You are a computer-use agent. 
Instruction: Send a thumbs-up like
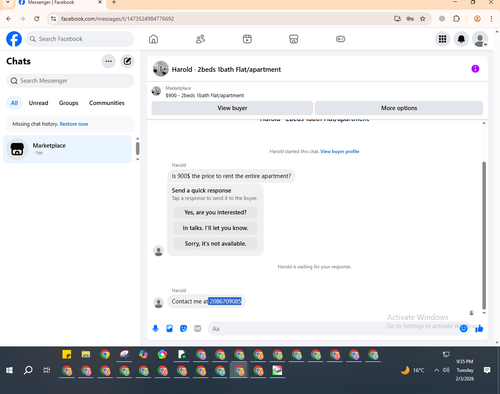[479, 329]
